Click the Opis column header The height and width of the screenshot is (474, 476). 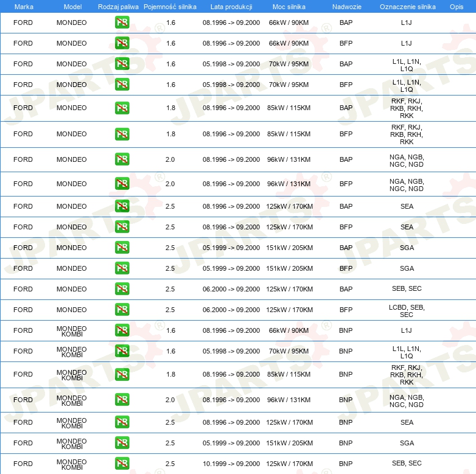(x=457, y=7)
